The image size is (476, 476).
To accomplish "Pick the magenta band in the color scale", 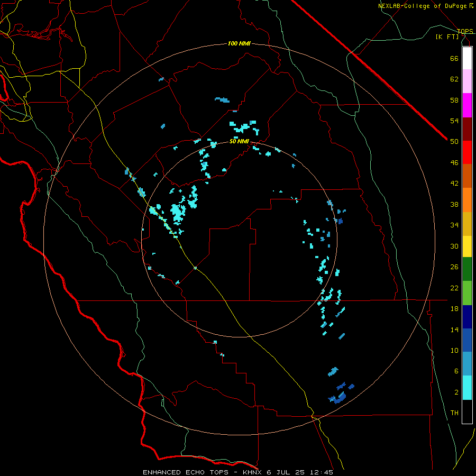I will (467, 105).
